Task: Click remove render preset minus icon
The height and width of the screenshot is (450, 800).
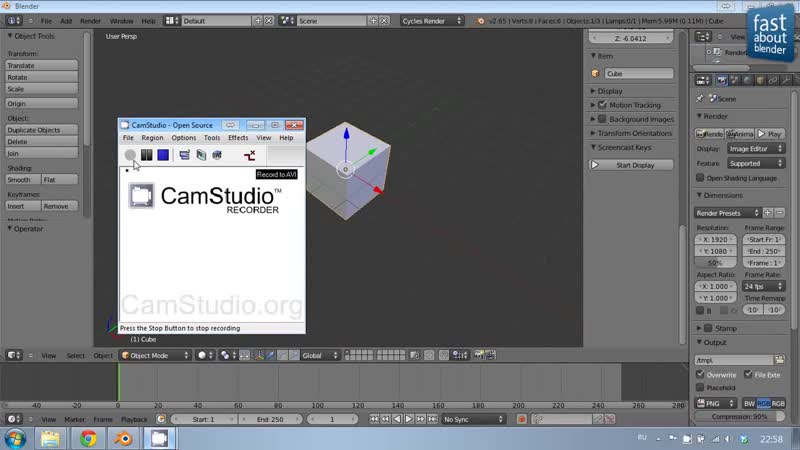Action: pyautogui.click(x=780, y=213)
